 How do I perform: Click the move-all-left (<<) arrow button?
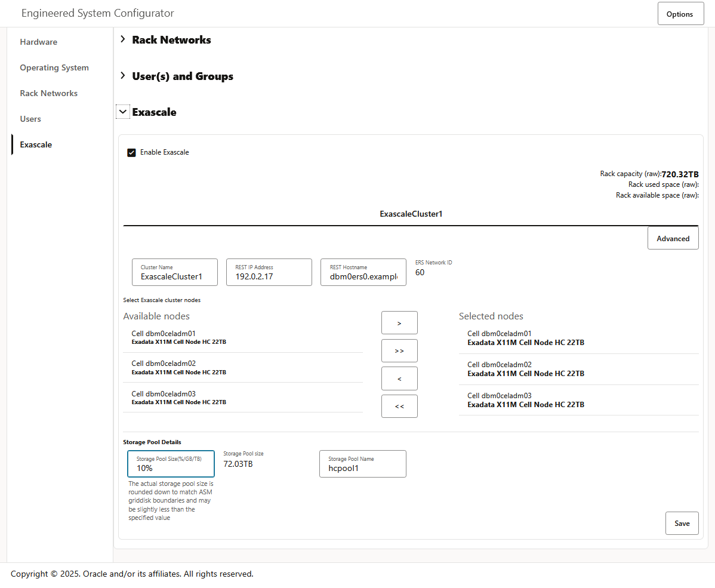(399, 407)
